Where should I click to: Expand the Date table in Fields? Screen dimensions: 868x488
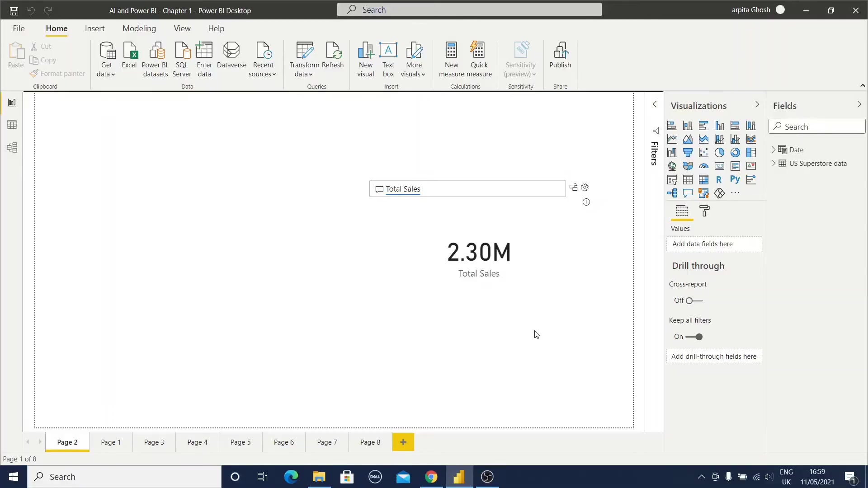pyautogui.click(x=774, y=150)
